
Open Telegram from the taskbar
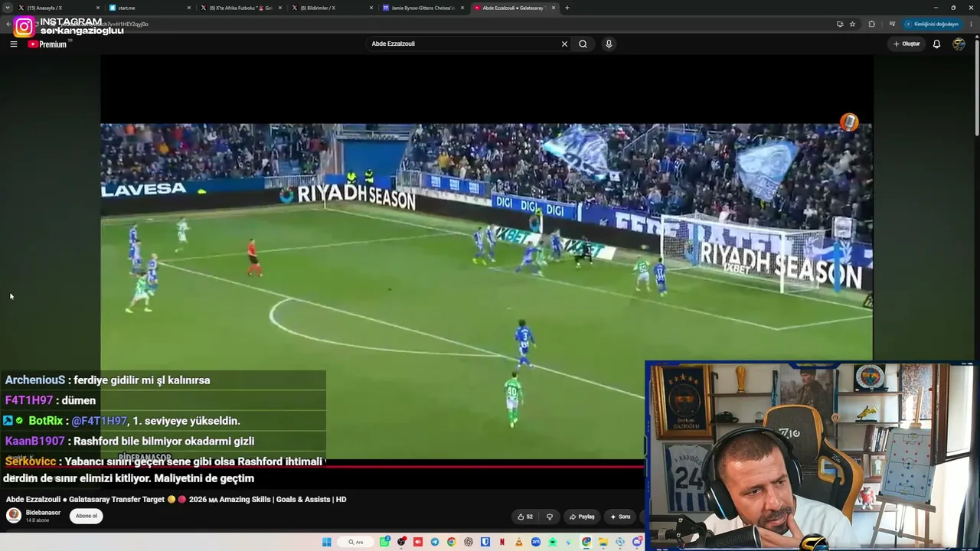pos(435,542)
